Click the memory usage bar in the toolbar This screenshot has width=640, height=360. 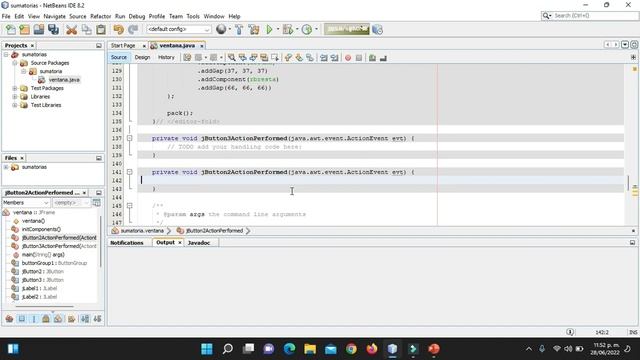[347, 29]
